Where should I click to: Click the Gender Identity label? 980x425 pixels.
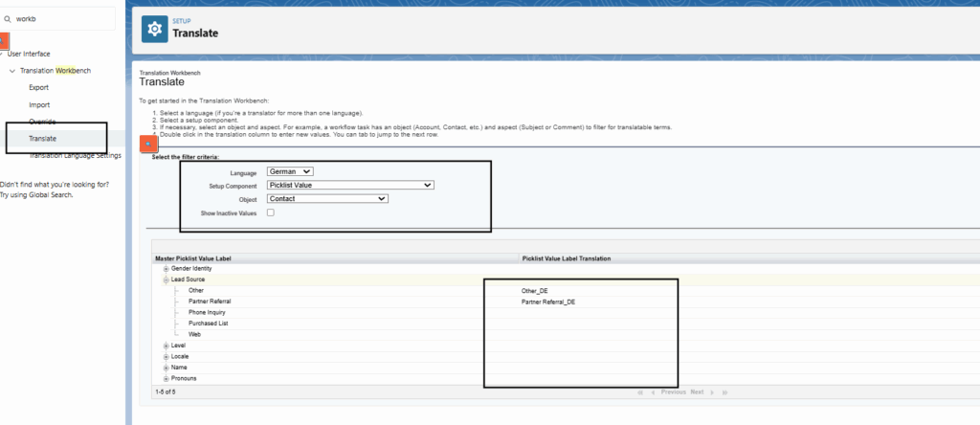(x=191, y=269)
